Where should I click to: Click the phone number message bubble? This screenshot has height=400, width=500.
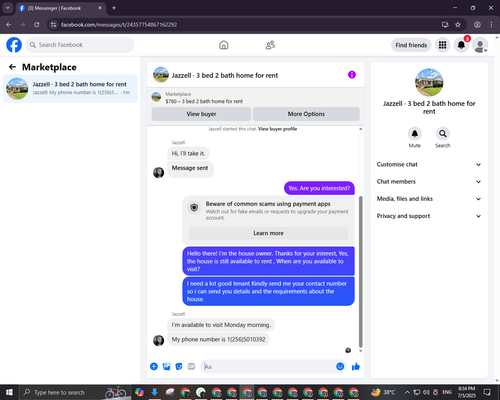click(x=218, y=339)
